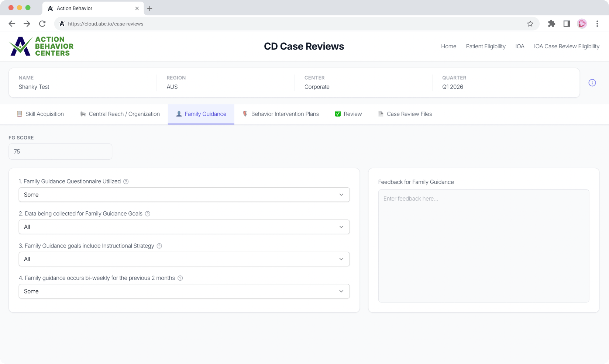The height and width of the screenshot is (364, 609).
Task: Click the quarter value Q1 2026
Action: point(453,87)
